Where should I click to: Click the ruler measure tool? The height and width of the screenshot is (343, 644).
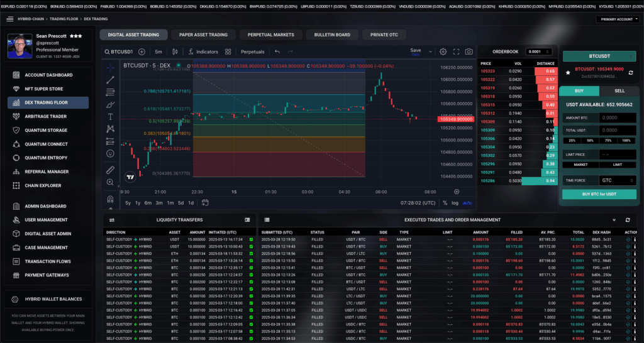click(x=111, y=170)
